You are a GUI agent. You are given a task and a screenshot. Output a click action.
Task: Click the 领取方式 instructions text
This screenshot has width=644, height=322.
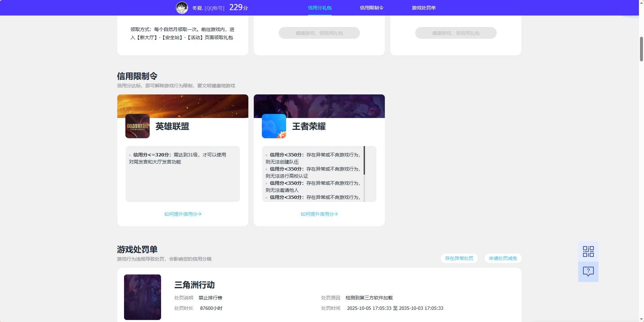pyautogui.click(x=182, y=33)
